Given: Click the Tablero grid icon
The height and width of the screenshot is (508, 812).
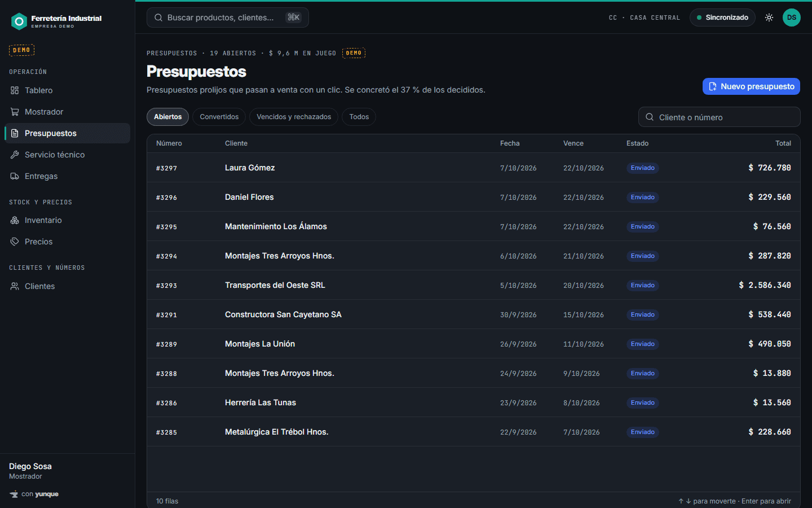Looking at the screenshot, I should point(15,90).
